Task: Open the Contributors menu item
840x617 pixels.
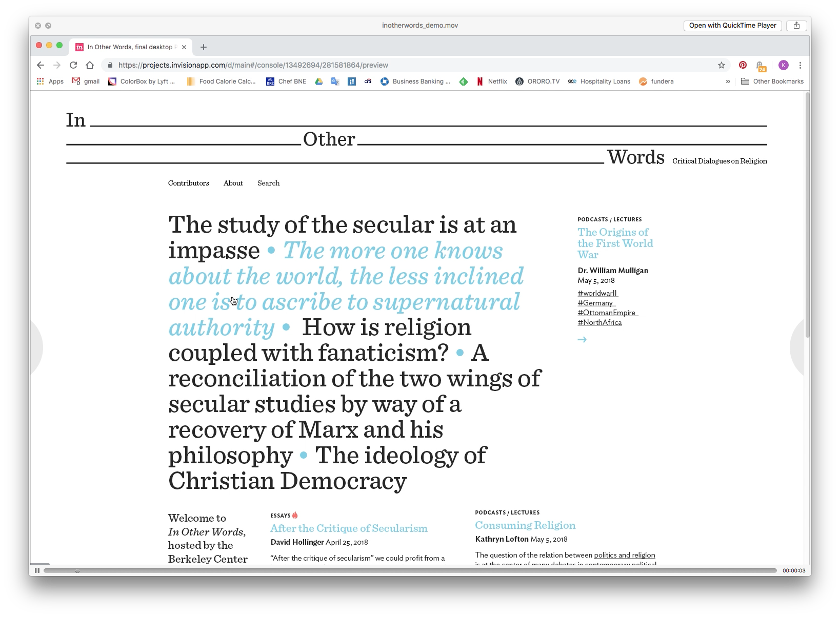Action: coord(189,183)
